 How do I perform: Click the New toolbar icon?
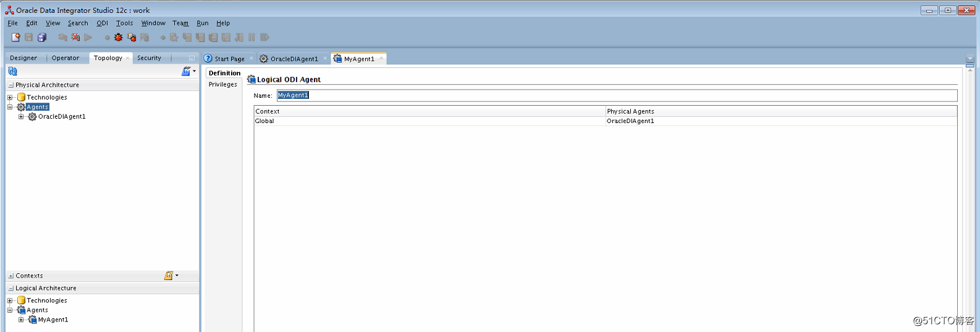[16, 37]
